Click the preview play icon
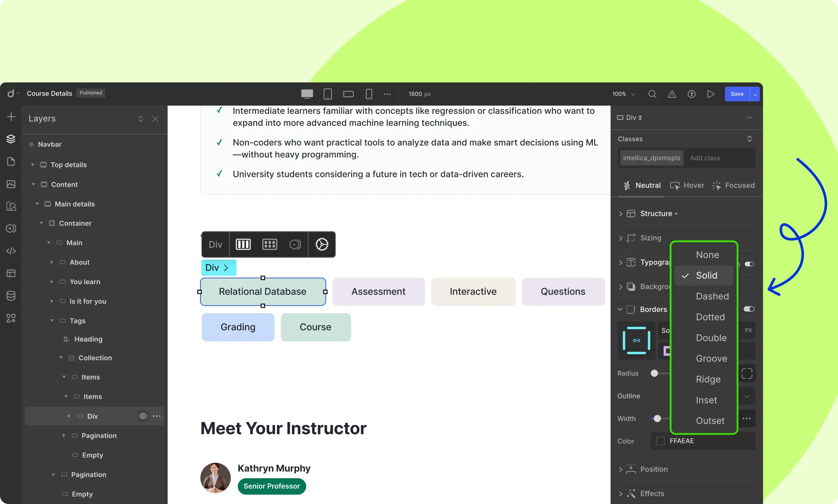The height and width of the screenshot is (504, 838). [711, 94]
